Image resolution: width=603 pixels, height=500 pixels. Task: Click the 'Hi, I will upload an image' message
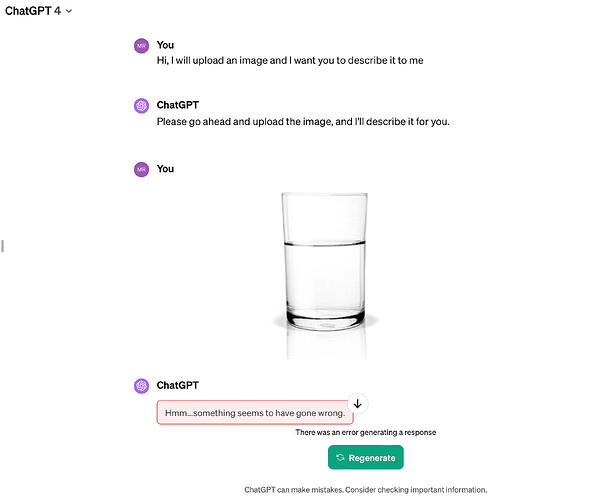290,61
